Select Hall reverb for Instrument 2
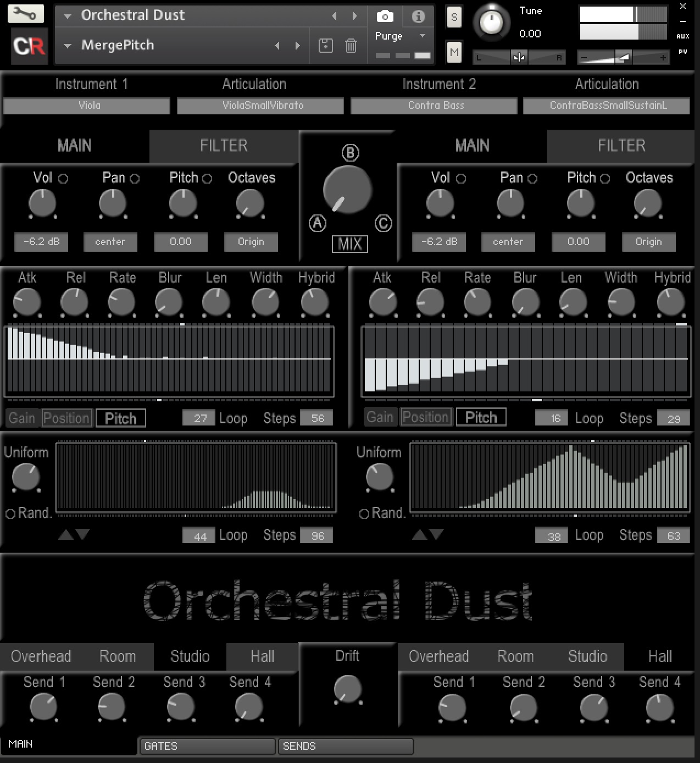Viewport: 700px width, 763px height. coord(659,656)
